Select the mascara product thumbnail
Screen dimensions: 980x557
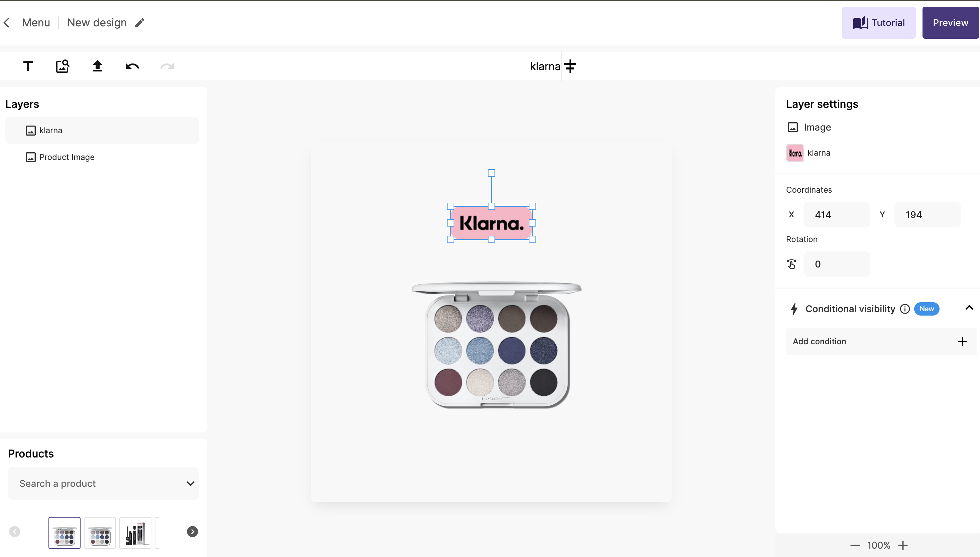(x=135, y=533)
